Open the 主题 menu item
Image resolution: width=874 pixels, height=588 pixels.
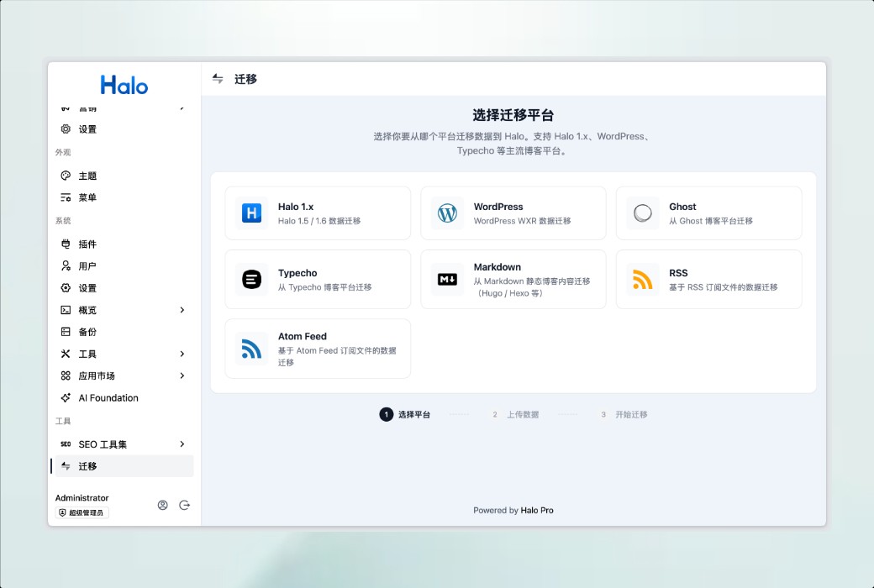tap(124, 176)
